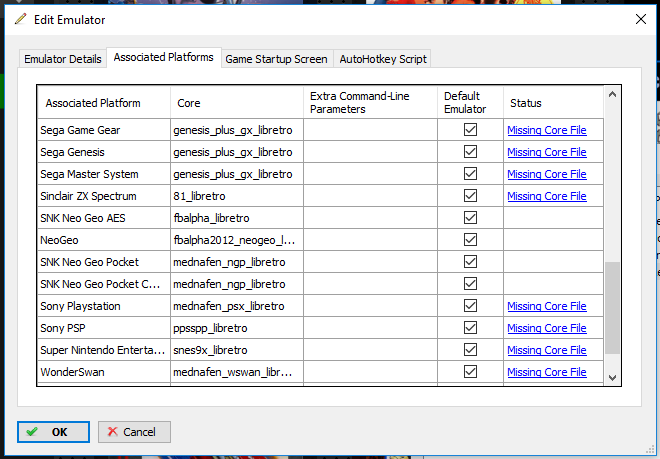Click the fbalpha2012_neogeo core cell
The height and width of the screenshot is (459, 660).
pyautogui.click(x=237, y=240)
